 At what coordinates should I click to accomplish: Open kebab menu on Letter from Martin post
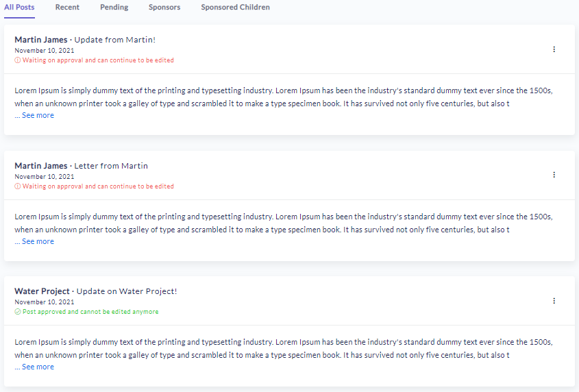click(554, 175)
